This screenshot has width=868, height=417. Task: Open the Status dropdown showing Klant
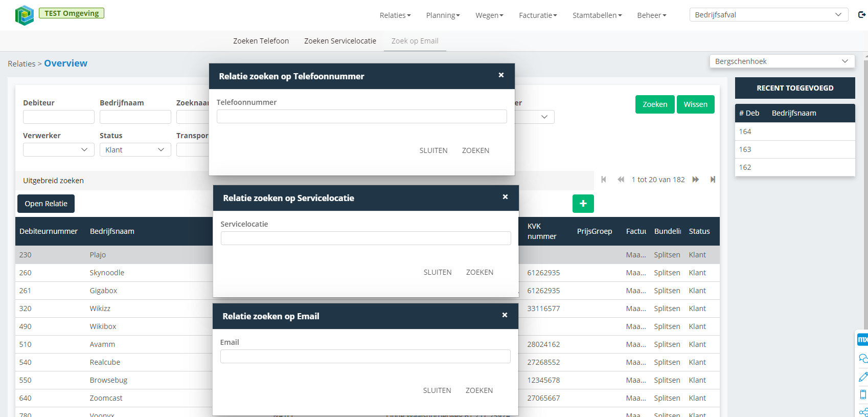click(135, 150)
